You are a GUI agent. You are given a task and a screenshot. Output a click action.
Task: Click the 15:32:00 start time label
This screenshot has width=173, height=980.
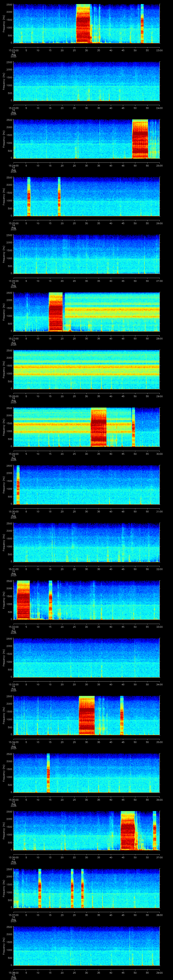point(13,627)
